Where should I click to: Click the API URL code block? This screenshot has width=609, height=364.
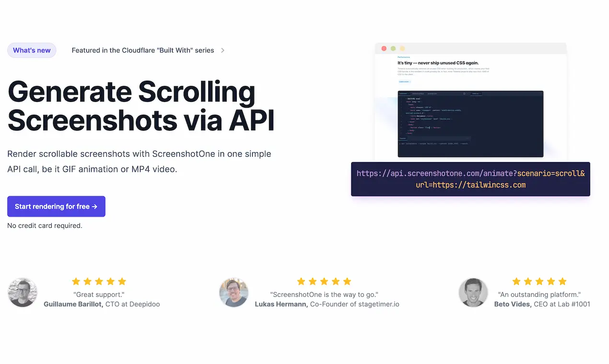tap(470, 179)
